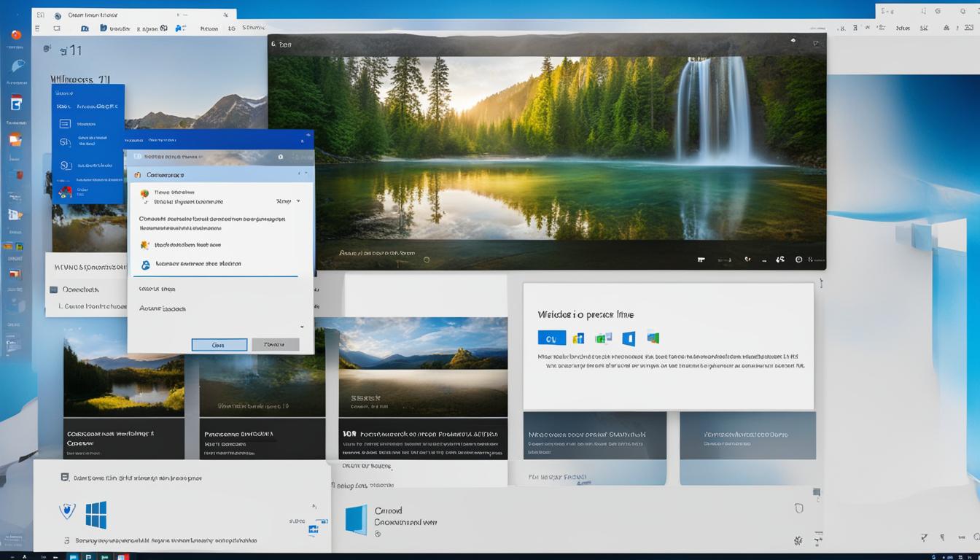
Task: Open the blue feather icon in the left sidebar
Action: tap(16, 66)
